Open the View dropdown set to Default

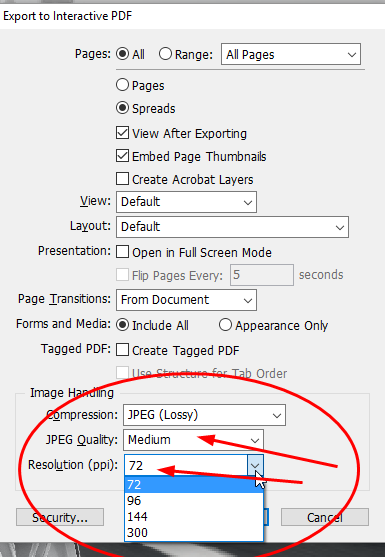click(186, 202)
